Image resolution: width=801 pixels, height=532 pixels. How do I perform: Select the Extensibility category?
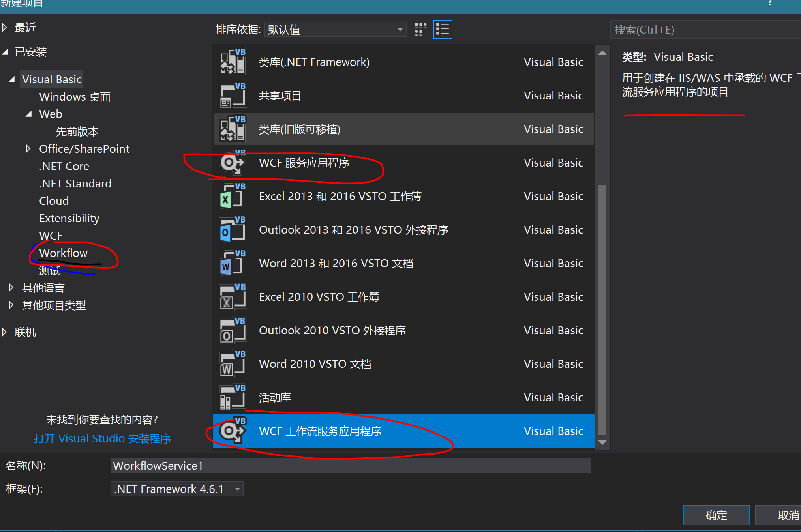(69, 218)
